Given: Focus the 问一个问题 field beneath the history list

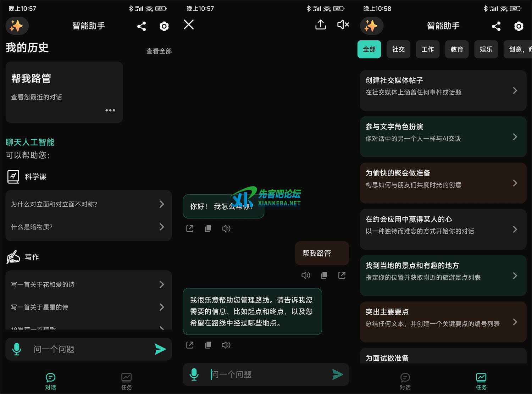Looking at the screenshot, I should point(89,349).
